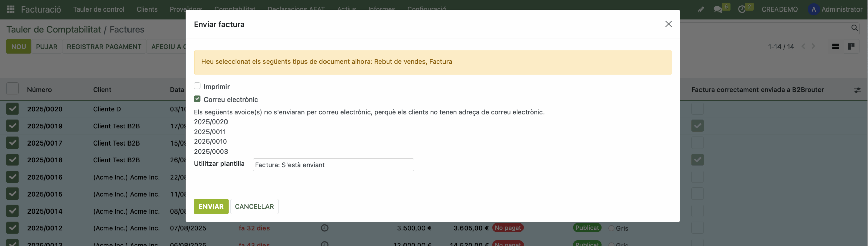Image resolution: width=868 pixels, height=246 pixels.
Task: Enable the Imprimir checkbox
Action: (197, 86)
